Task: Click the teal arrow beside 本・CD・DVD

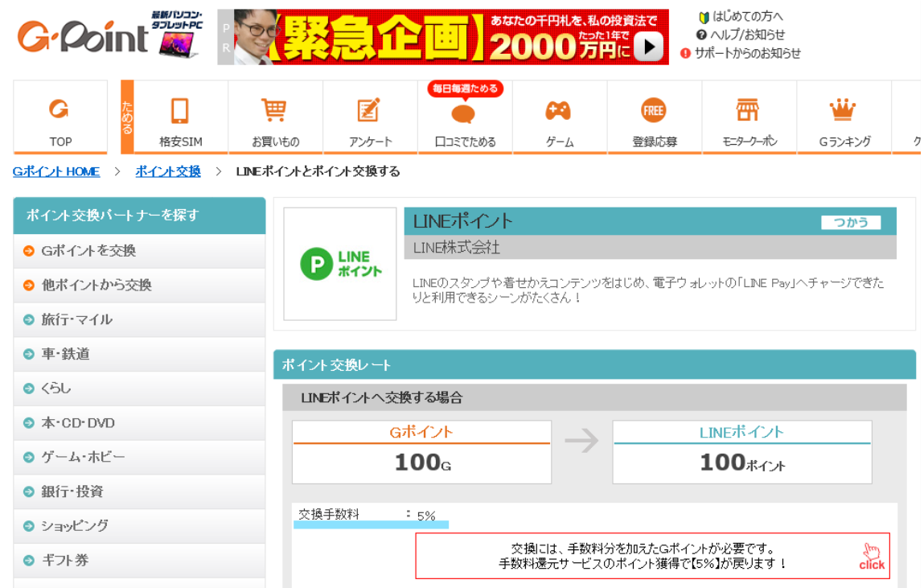Action: click(x=28, y=423)
